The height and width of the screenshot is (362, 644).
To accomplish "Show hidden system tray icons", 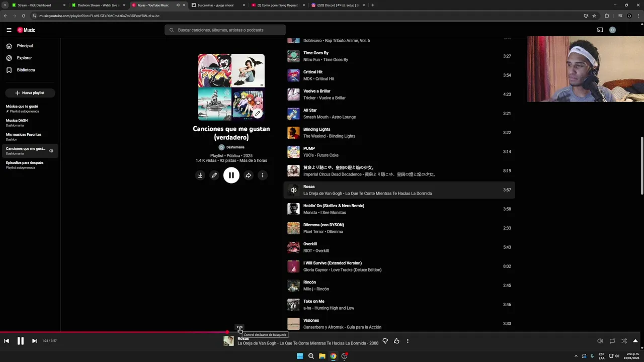I will (576, 356).
